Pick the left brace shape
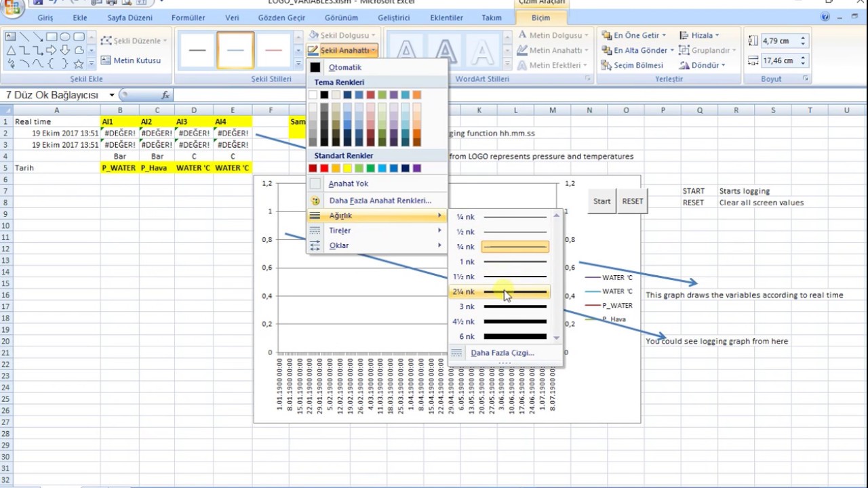868x488 pixels. pyautogui.click(x=52, y=64)
